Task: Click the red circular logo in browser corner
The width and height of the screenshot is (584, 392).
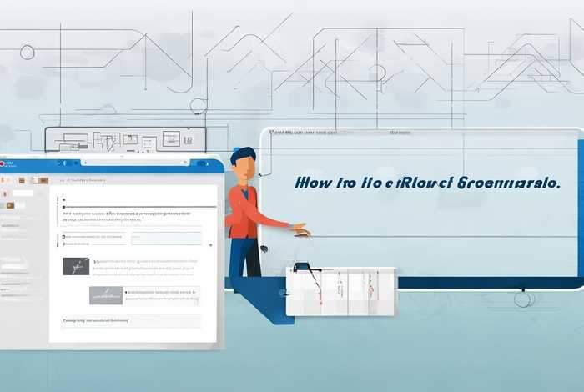Action: coord(3,165)
